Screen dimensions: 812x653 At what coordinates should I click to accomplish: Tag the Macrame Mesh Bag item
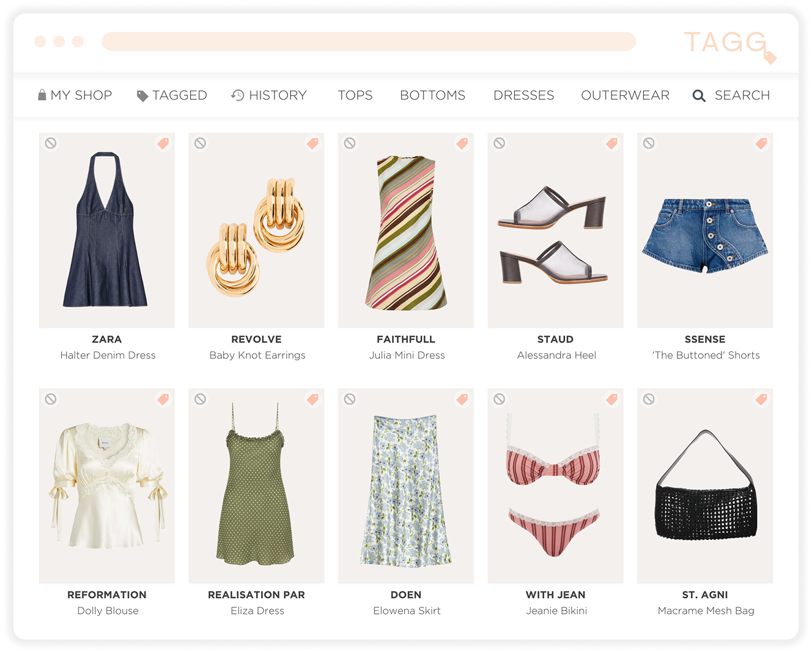[x=761, y=399]
